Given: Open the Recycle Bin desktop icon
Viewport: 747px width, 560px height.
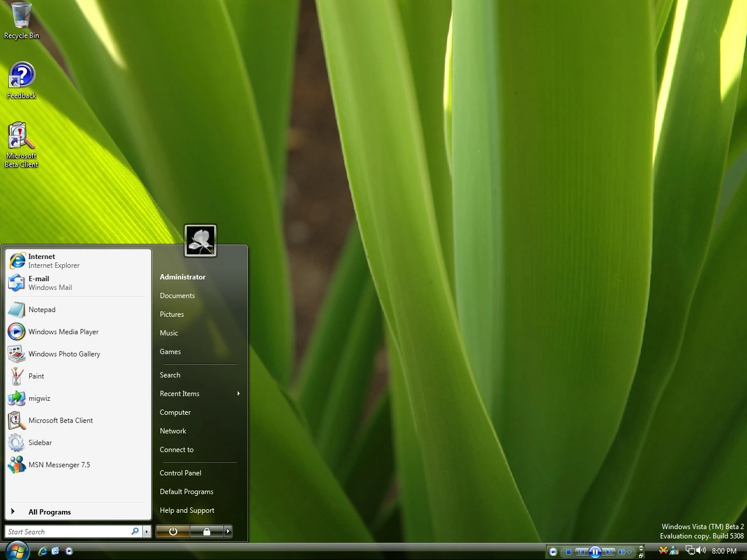Looking at the screenshot, I should click(x=22, y=21).
